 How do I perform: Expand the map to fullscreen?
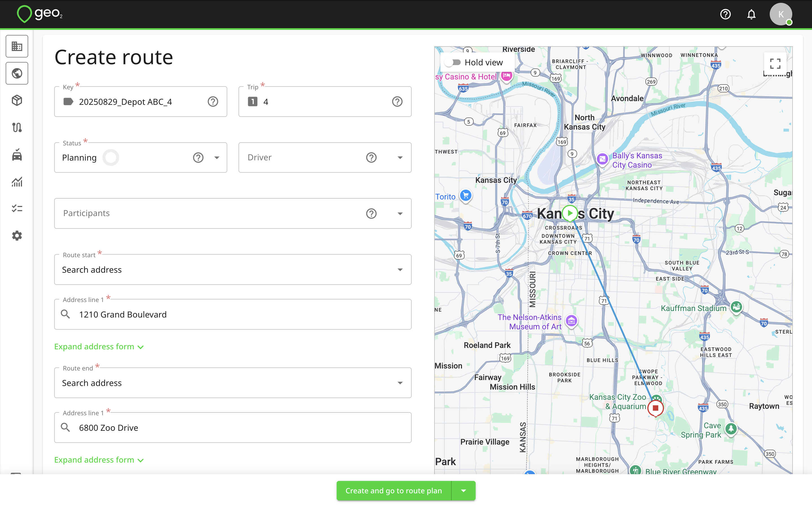[x=775, y=64]
